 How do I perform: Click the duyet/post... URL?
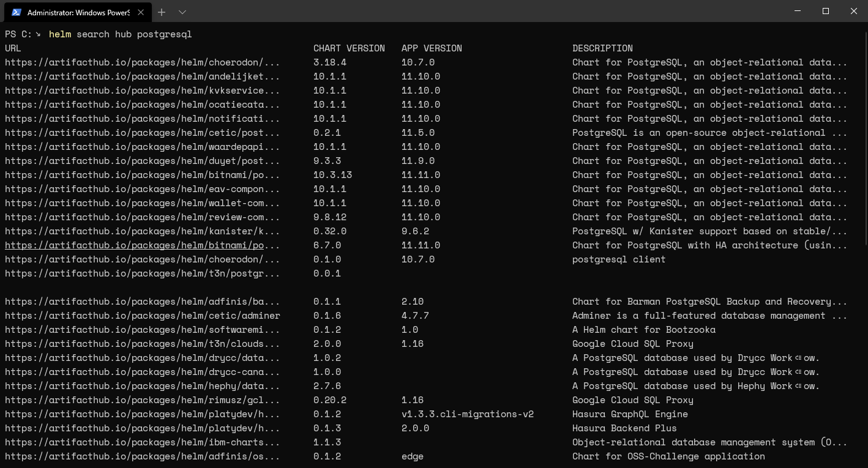click(142, 161)
